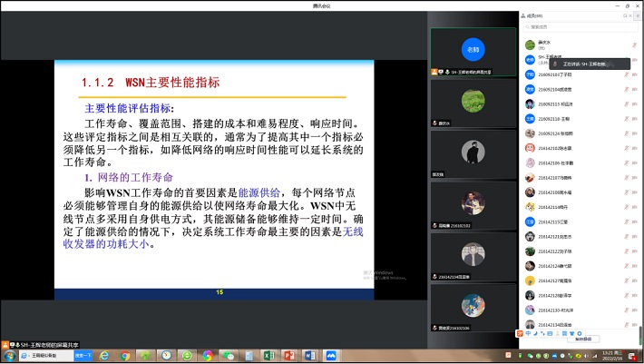Open the members panel options menu
Viewport: 644px width, 364px height.
click(636, 15)
